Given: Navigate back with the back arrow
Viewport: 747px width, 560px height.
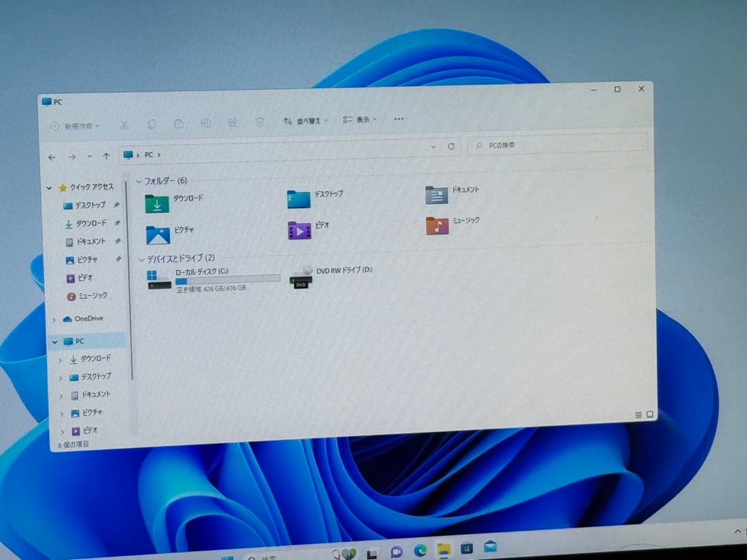Looking at the screenshot, I should tap(51, 157).
